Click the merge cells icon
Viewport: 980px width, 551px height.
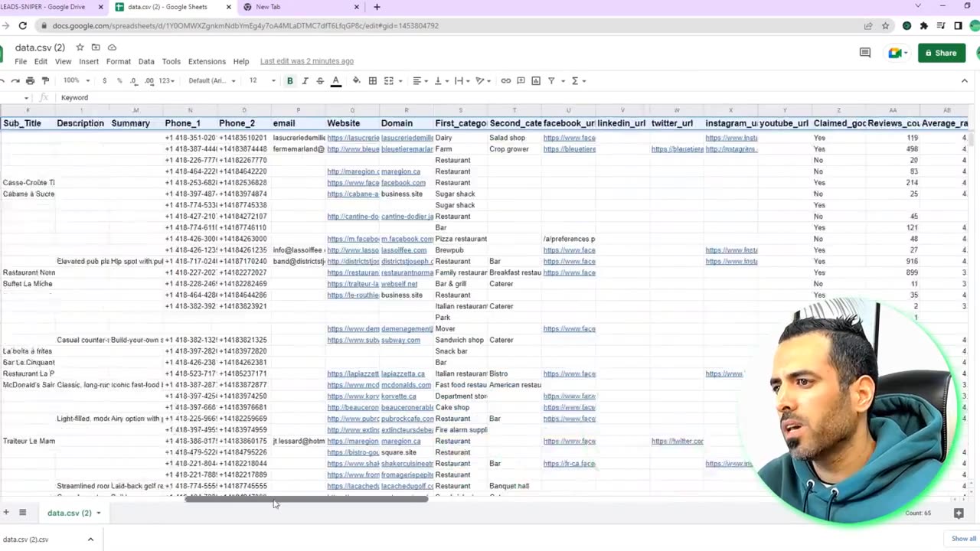pyautogui.click(x=388, y=80)
